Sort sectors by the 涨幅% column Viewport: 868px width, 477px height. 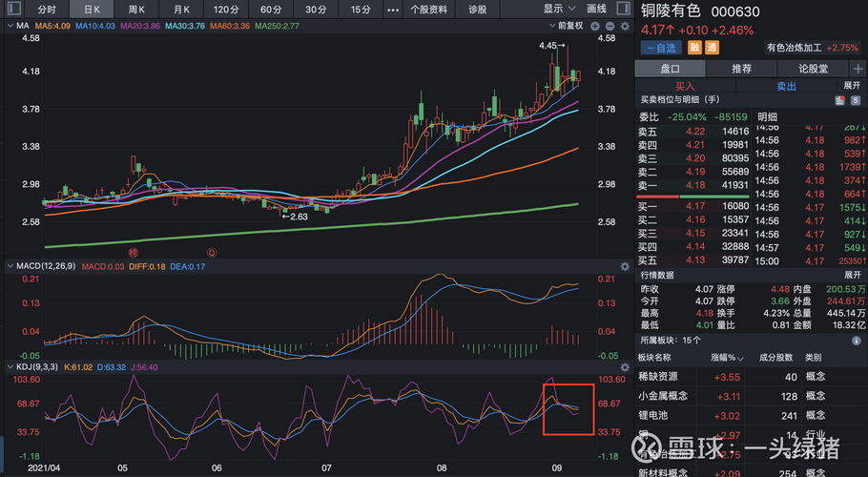tap(726, 358)
